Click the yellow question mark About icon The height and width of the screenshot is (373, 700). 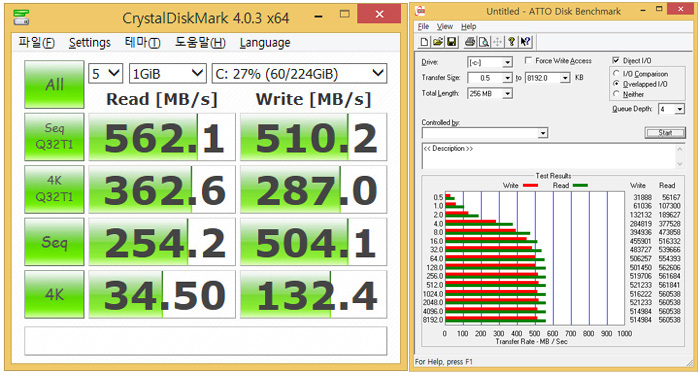[x=512, y=42]
